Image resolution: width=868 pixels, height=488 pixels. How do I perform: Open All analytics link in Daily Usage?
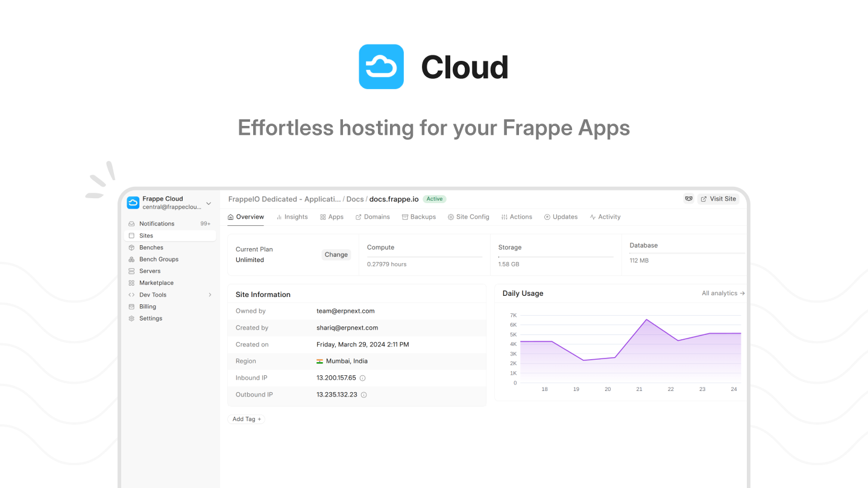(x=723, y=293)
